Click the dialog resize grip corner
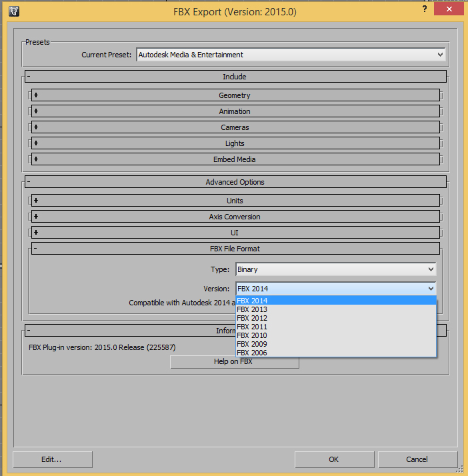 coord(460,469)
